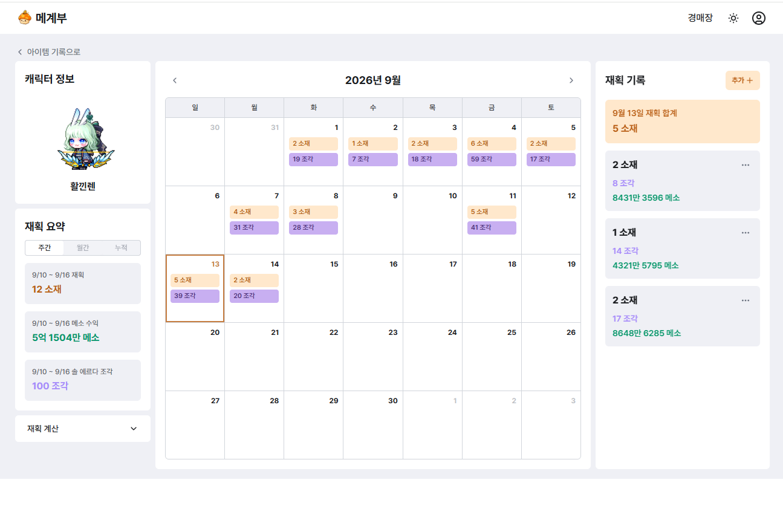Image resolution: width=783 pixels, height=532 pixels.
Task: Click the 31 조각 entry on September 7
Action: (254, 228)
